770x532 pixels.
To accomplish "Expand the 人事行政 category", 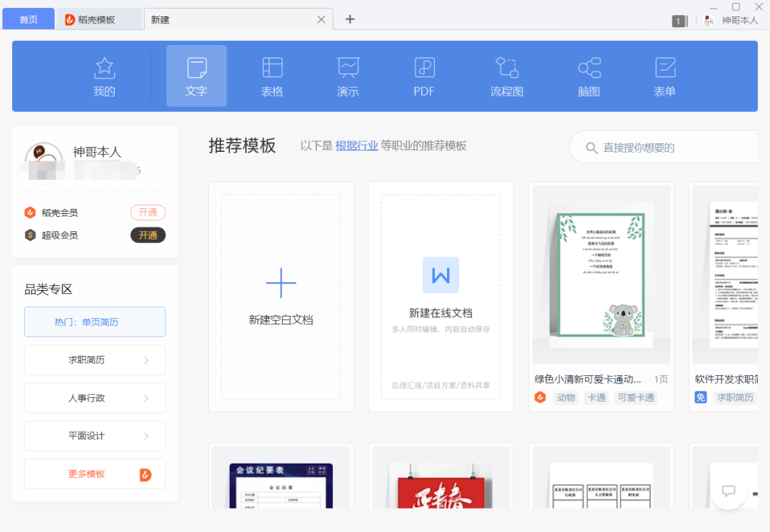I will [95, 397].
